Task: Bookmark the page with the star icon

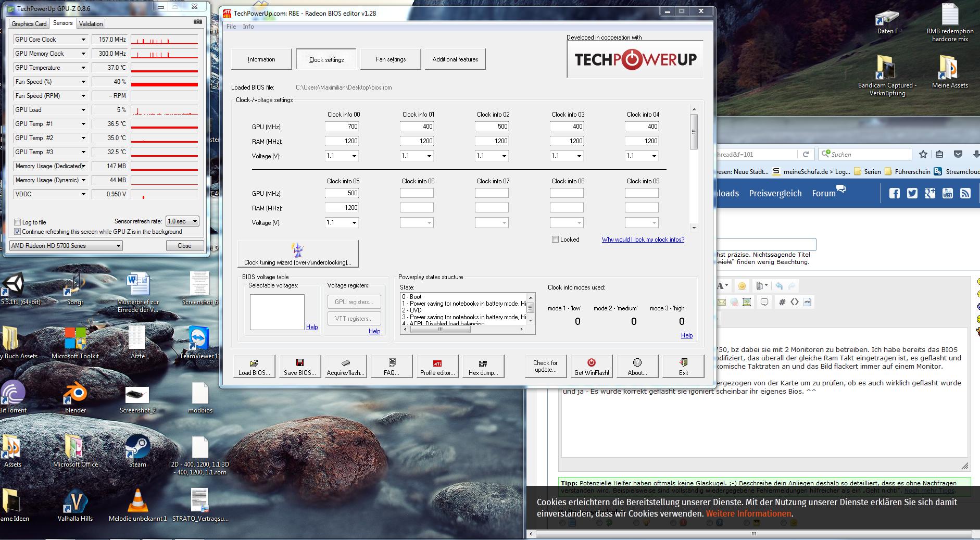Action: [x=923, y=154]
